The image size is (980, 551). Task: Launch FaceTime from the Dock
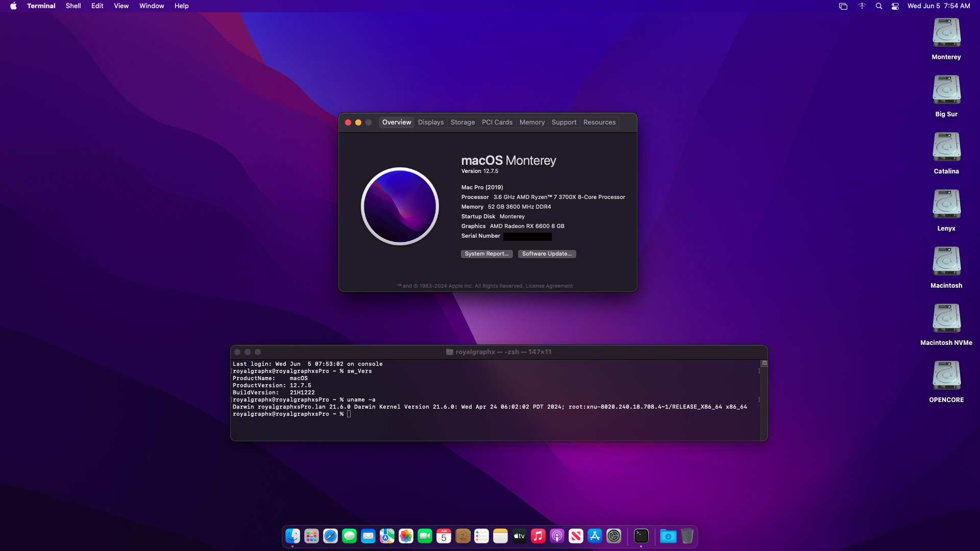click(425, 536)
